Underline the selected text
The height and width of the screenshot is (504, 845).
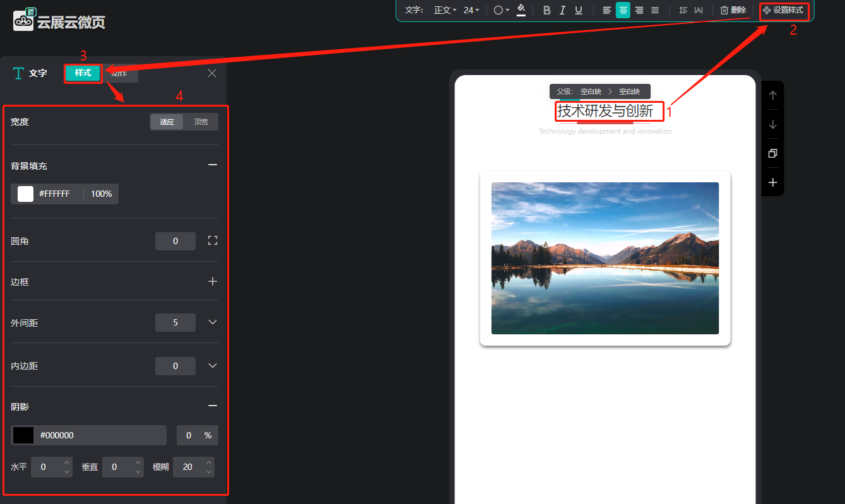[x=578, y=10]
